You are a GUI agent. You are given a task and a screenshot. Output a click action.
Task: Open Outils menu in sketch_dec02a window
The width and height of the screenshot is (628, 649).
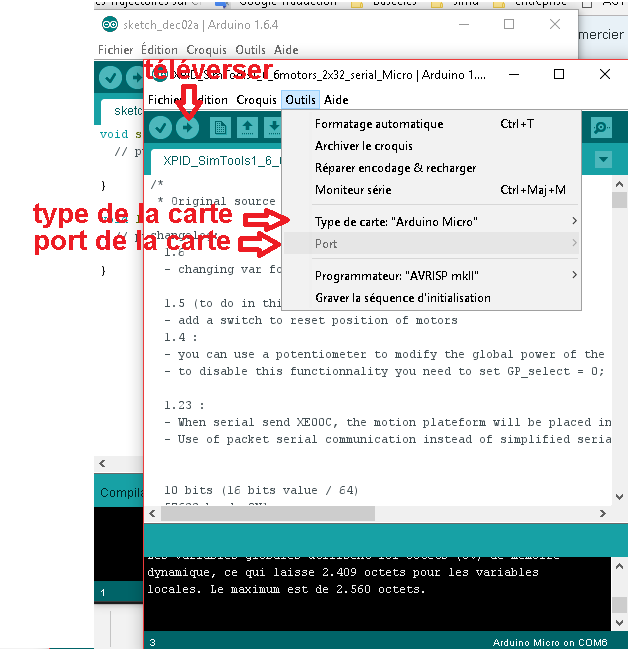coord(250,50)
